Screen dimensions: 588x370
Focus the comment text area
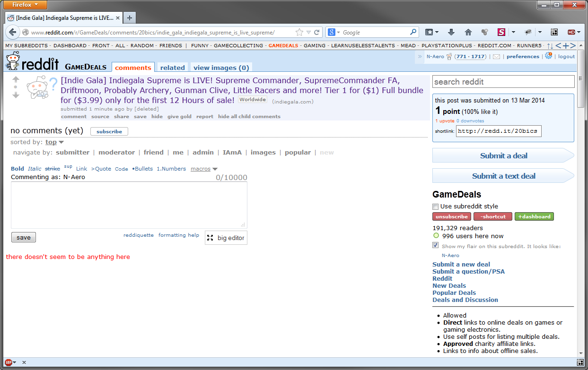coord(129,205)
